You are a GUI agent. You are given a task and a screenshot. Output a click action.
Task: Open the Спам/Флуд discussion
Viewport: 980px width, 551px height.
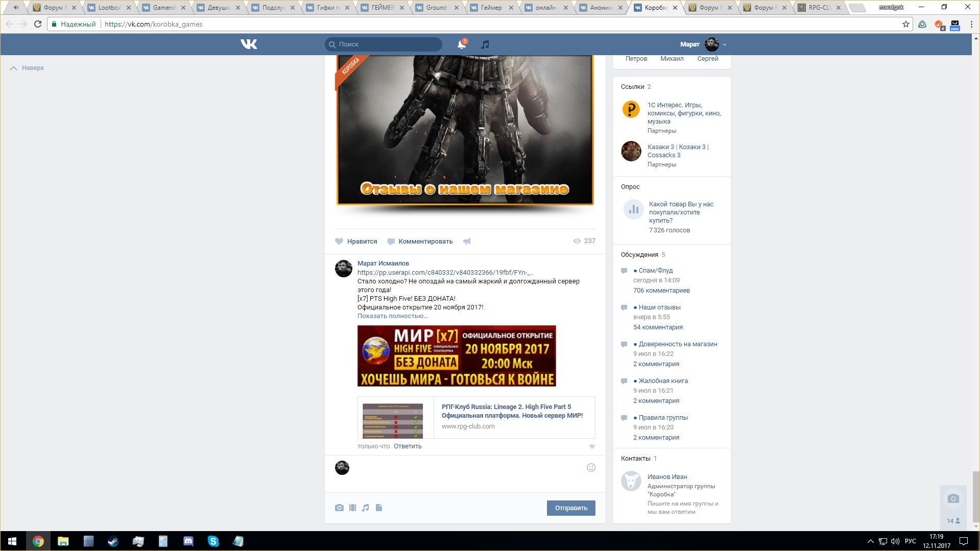click(x=655, y=271)
